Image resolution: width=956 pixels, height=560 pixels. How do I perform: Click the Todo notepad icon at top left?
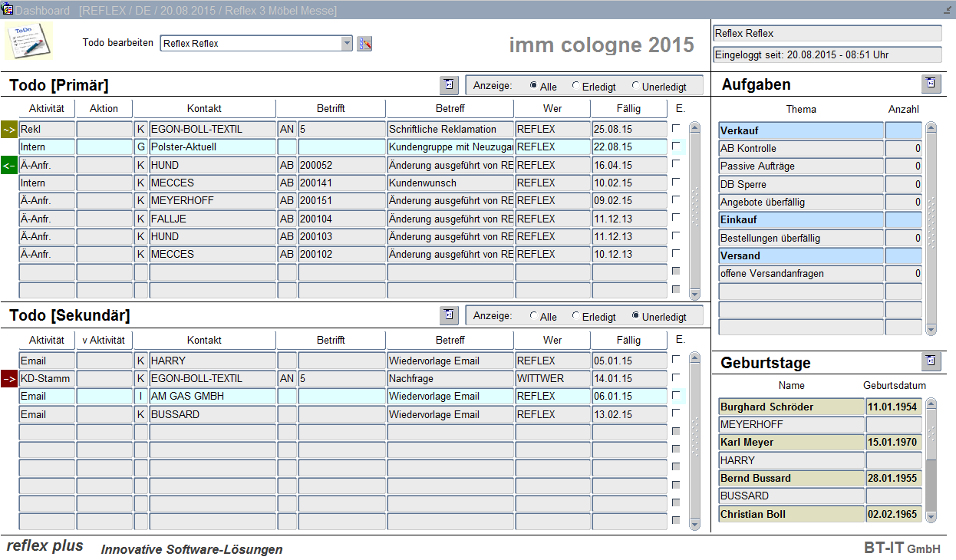point(28,41)
